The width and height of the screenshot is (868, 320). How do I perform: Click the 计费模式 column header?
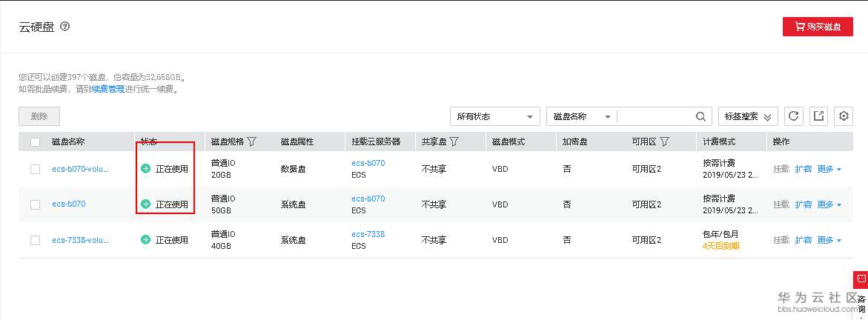719,141
